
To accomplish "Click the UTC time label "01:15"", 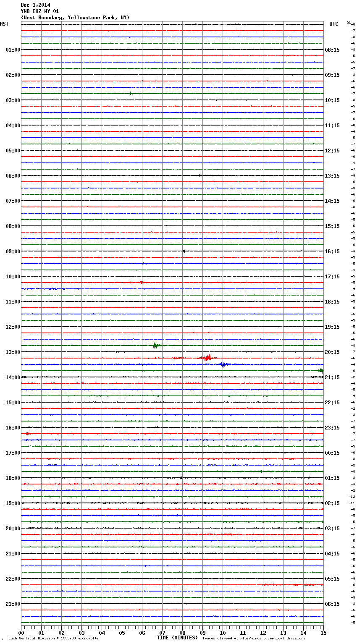I will click(332, 478).
